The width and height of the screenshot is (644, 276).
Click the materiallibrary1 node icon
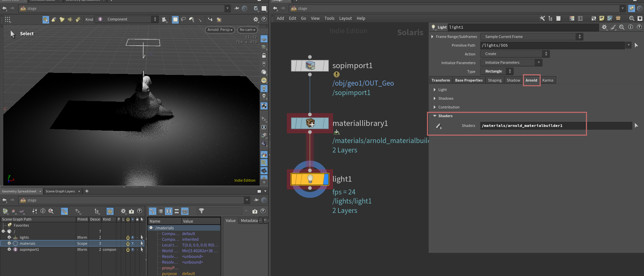coord(310,123)
